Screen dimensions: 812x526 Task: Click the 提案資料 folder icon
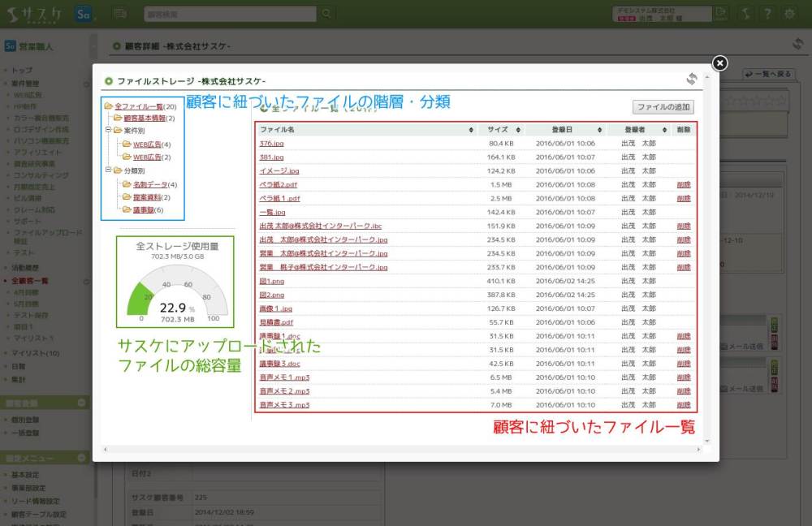(127, 197)
